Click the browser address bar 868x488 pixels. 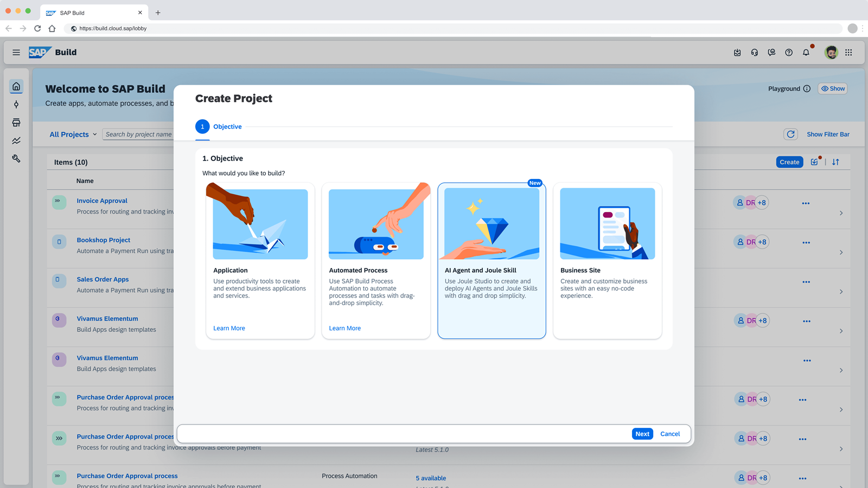point(453,28)
